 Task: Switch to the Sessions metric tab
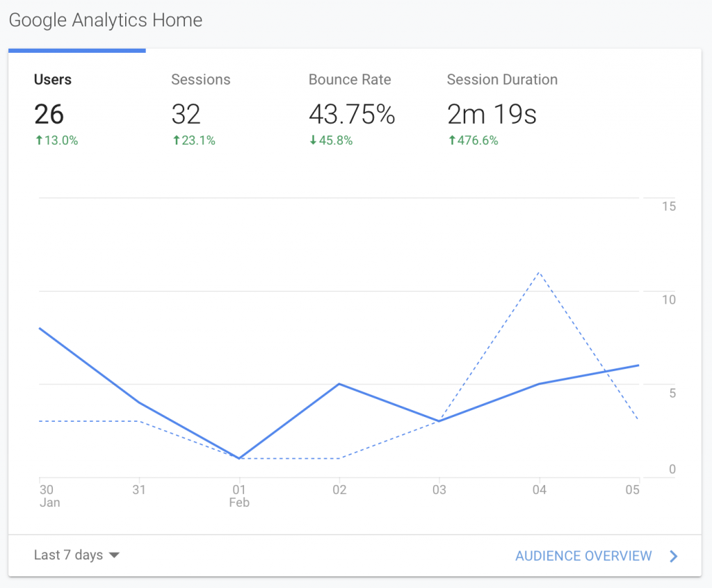point(200,79)
